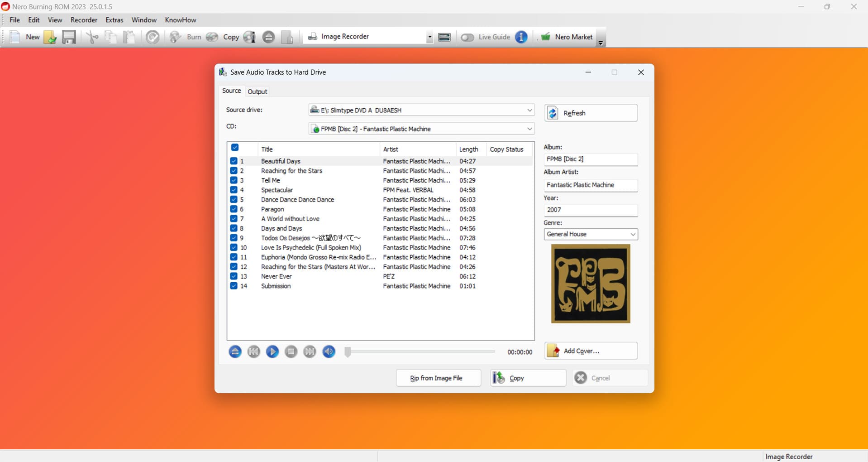This screenshot has width=868, height=462.
Task: Toggle the Live Guide switch
Action: pyautogui.click(x=467, y=37)
